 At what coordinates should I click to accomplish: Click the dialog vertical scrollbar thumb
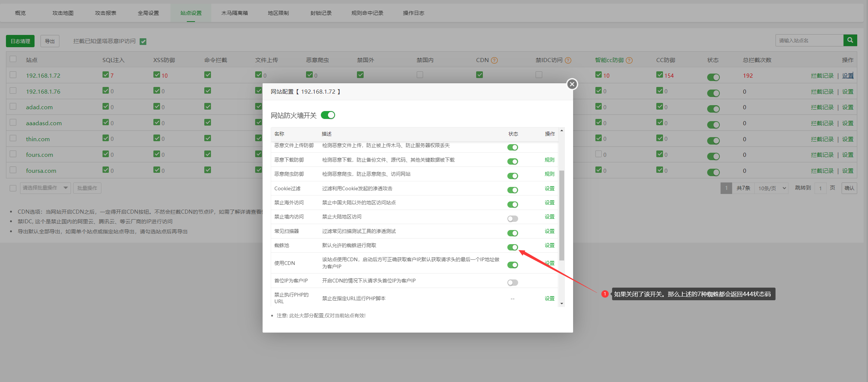[x=562, y=216]
